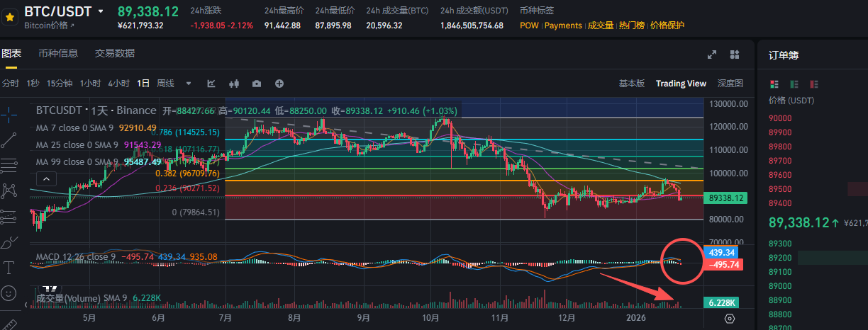Switch to 深度图 depth chart view
Image resolution: width=868 pixels, height=330 pixels.
(730, 84)
